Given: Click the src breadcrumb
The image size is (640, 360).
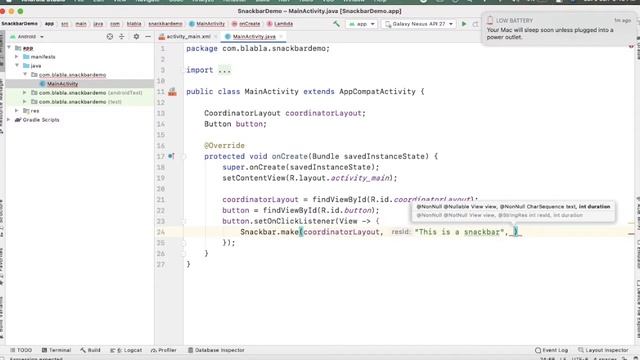Looking at the screenshot, I should click(65, 24).
